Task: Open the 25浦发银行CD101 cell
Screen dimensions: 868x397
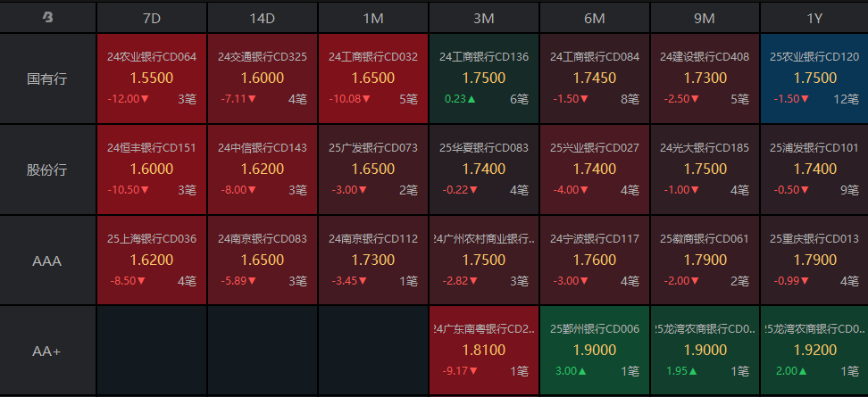Action: [x=814, y=170]
